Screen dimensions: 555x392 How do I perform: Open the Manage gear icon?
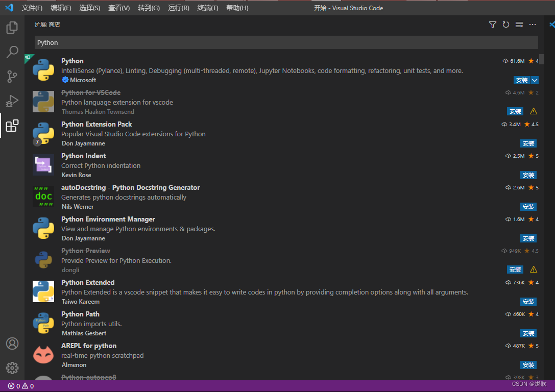tap(12, 367)
